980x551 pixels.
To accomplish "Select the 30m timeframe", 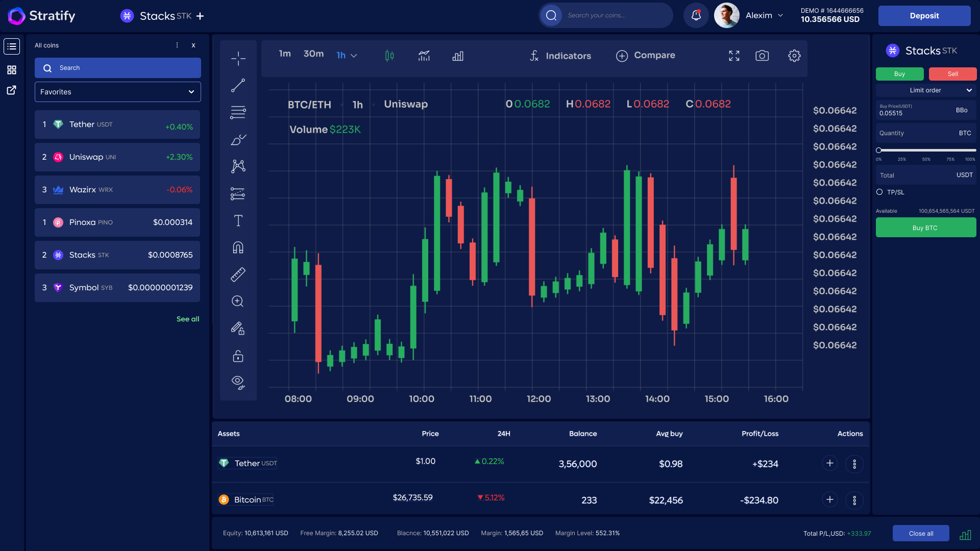I will 313,54.
